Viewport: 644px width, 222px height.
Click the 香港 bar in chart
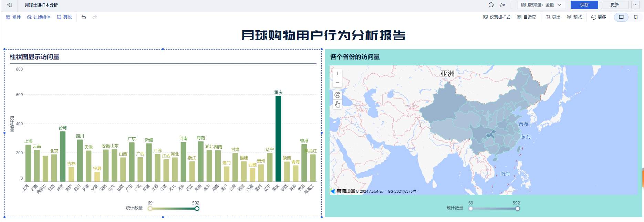pos(304,163)
